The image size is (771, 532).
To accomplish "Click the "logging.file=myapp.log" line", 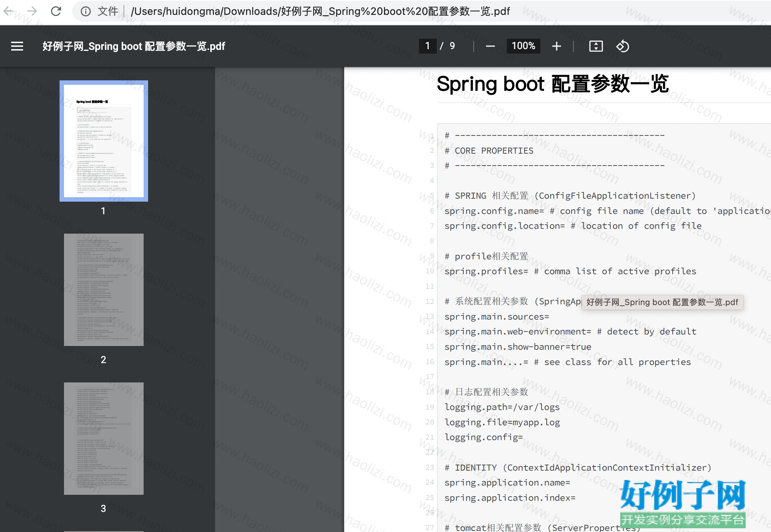I will coord(502,422).
